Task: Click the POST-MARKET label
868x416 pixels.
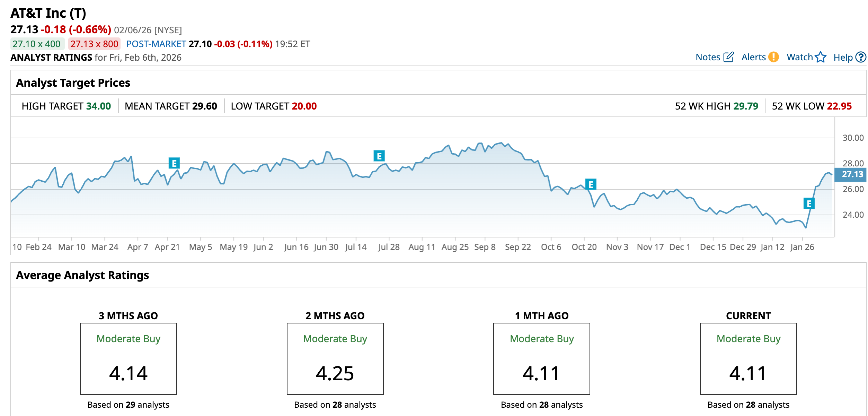Action: (156, 44)
